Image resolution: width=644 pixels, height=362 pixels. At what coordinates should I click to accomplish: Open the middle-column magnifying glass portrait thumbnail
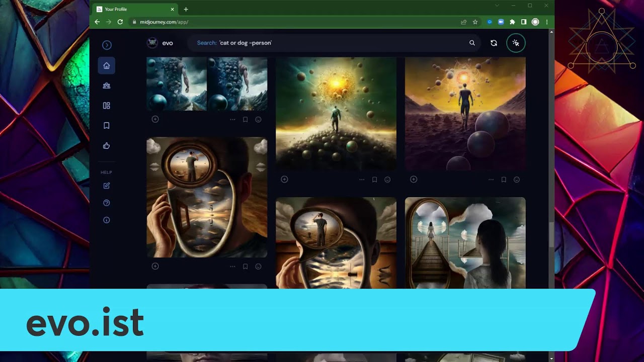tap(336, 243)
